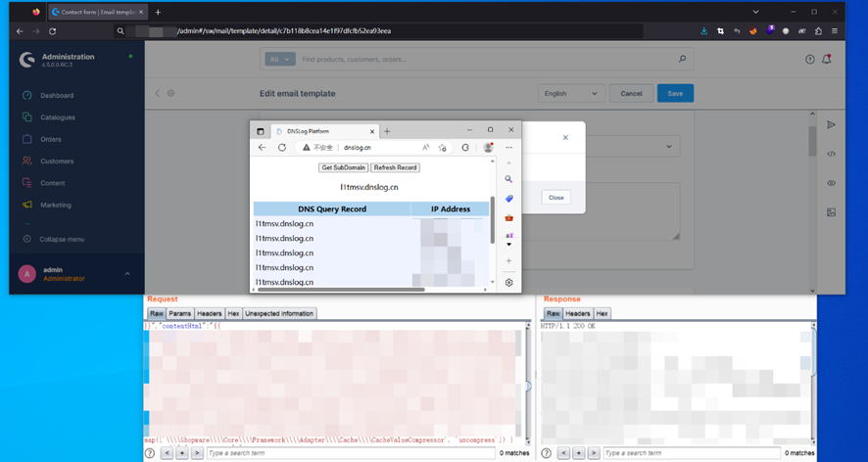Open a new tab in the DNSLog browser
The image size is (868, 462).
pos(387,132)
